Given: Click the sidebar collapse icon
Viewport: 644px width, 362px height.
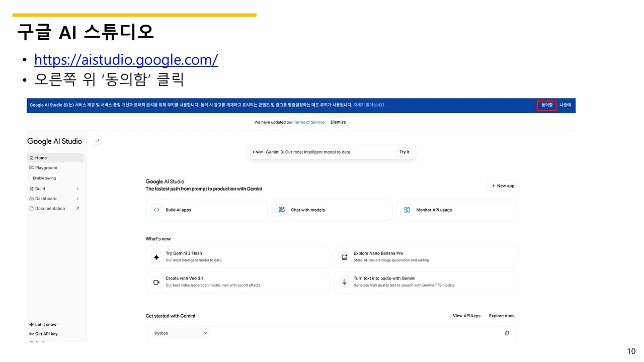Looking at the screenshot, I should (x=97, y=140).
